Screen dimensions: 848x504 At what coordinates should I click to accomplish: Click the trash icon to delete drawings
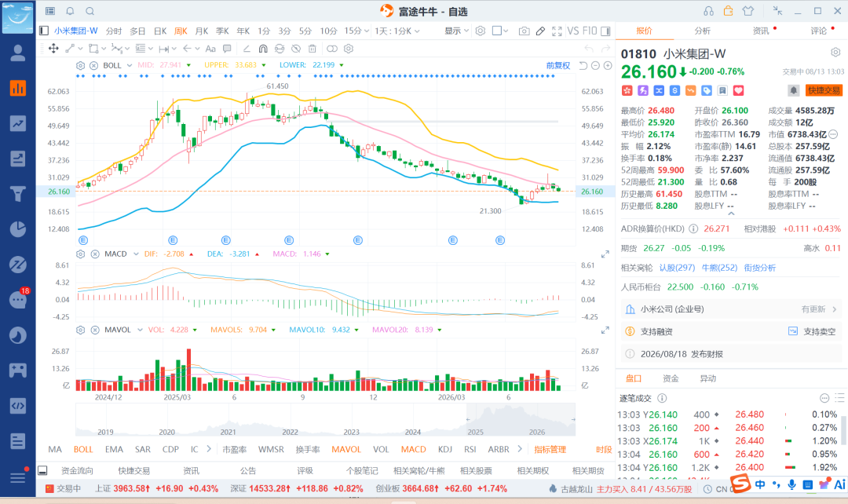click(312, 49)
